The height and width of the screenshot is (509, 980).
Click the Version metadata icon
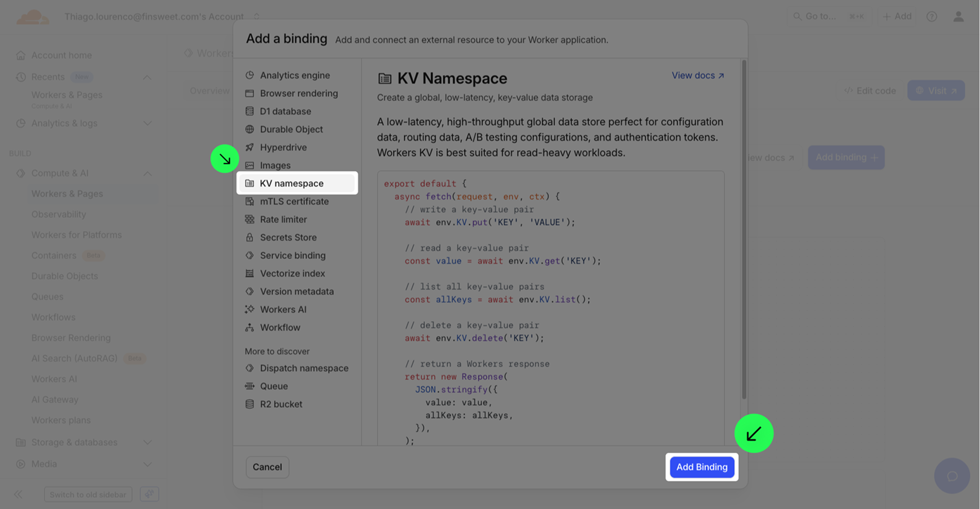(250, 291)
